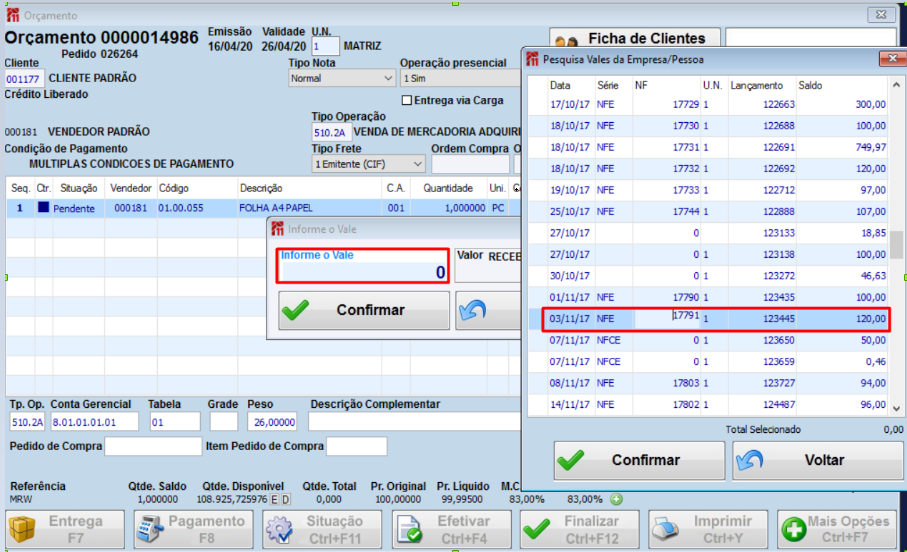Image resolution: width=907 pixels, height=552 pixels.
Task: Select item row FOLHA A4 PAPEL
Action: (x=264, y=208)
